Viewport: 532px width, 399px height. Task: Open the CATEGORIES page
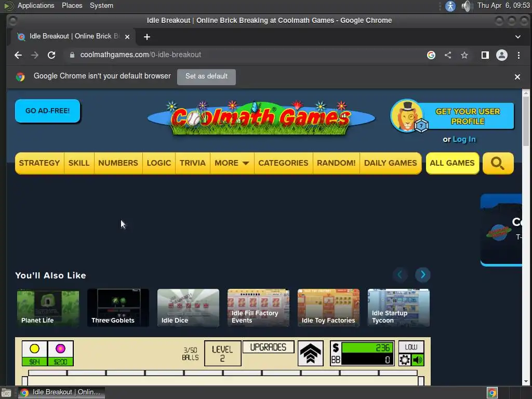click(283, 163)
